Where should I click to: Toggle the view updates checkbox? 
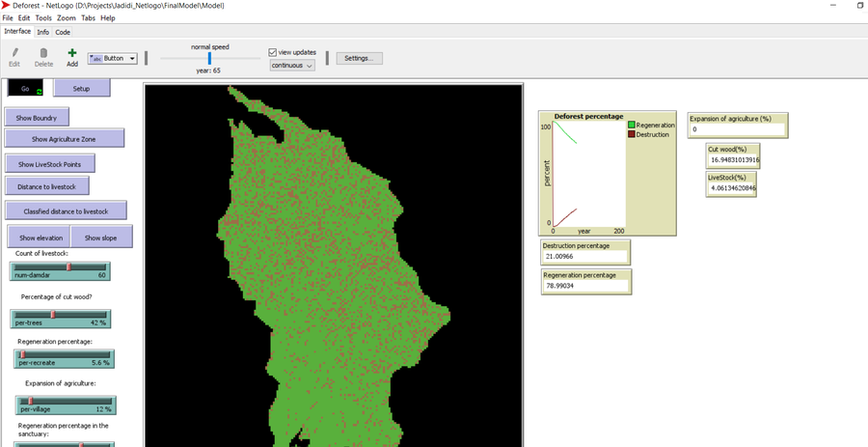273,52
